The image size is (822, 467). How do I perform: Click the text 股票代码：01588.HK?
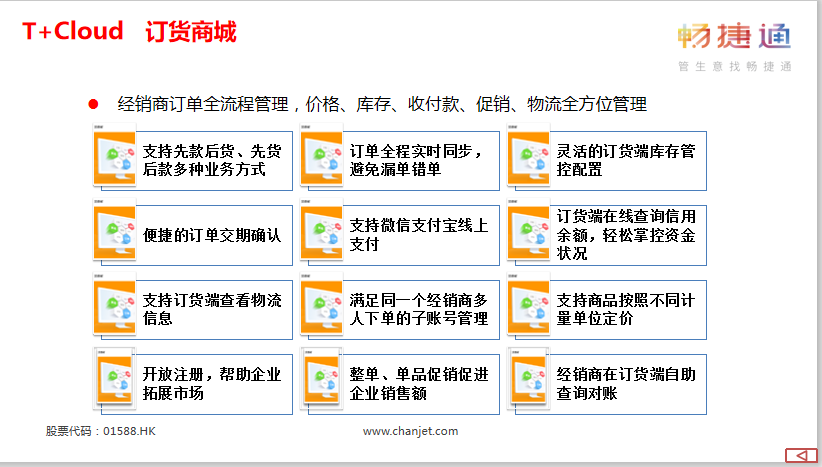[x=101, y=431]
